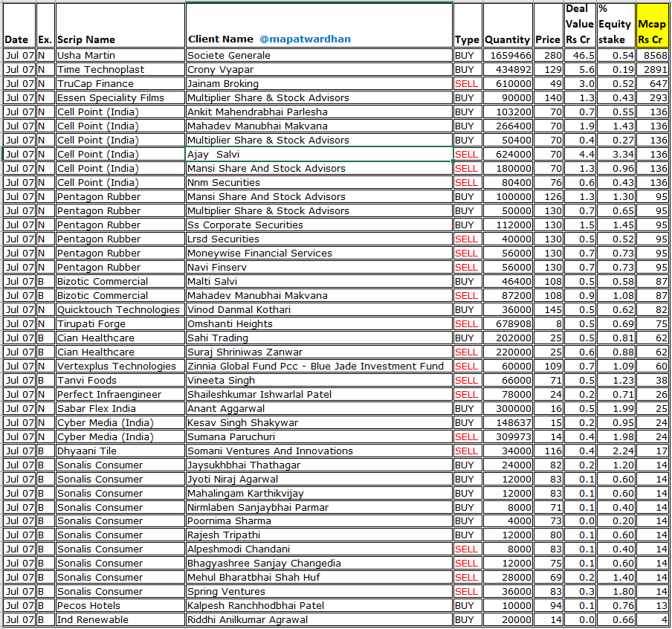Select the 'Deal Value Rs Cr' header cell
The image size is (672, 629).
(x=579, y=25)
